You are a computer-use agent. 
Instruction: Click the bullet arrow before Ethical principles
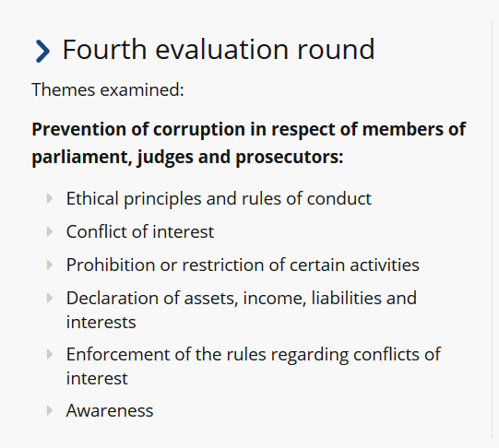(50, 199)
